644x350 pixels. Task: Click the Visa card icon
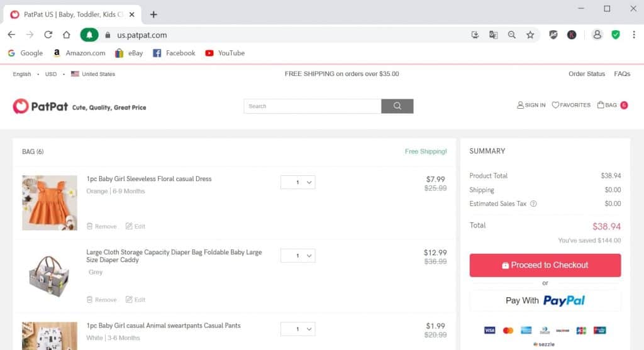489,331
